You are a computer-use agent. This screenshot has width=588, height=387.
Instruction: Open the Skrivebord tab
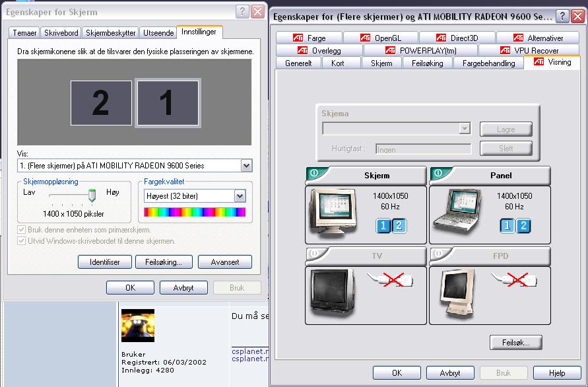click(61, 32)
